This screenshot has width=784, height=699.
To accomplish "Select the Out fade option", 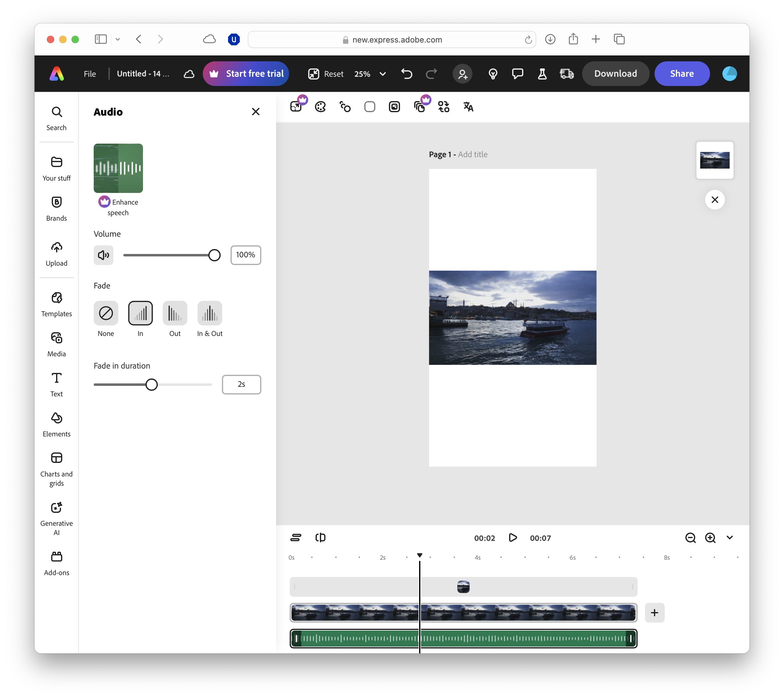I will click(175, 313).
